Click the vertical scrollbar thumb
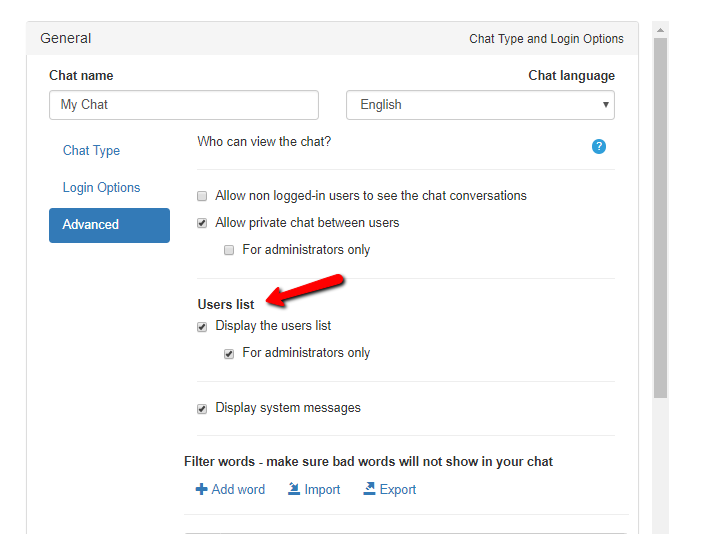The image size is (703, 534). (660, 218)
